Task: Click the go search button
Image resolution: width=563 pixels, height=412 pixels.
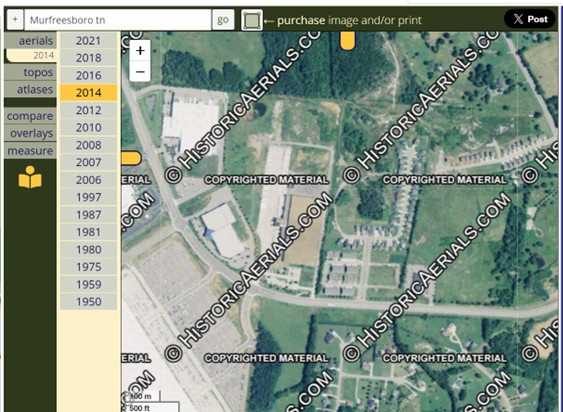Action: [x=223, y=20]
